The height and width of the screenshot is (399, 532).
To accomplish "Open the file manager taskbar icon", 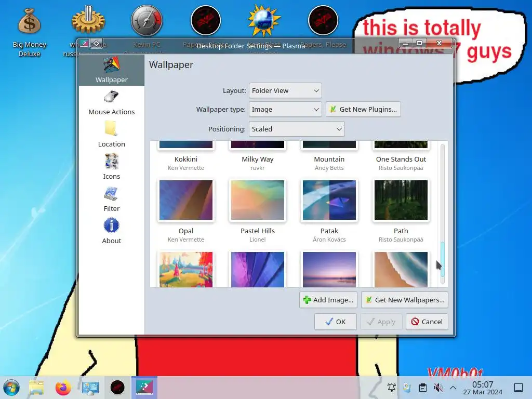I will point(36,388).
